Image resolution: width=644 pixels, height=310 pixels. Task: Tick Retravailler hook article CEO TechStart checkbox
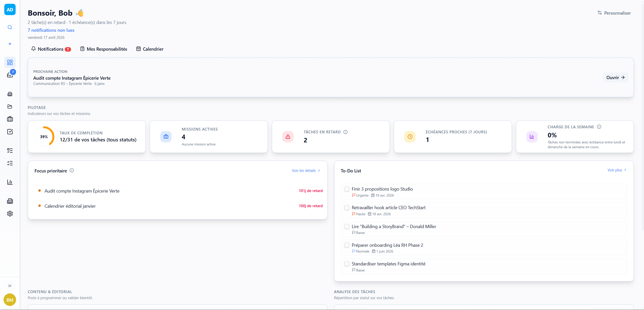click(347, 208)
